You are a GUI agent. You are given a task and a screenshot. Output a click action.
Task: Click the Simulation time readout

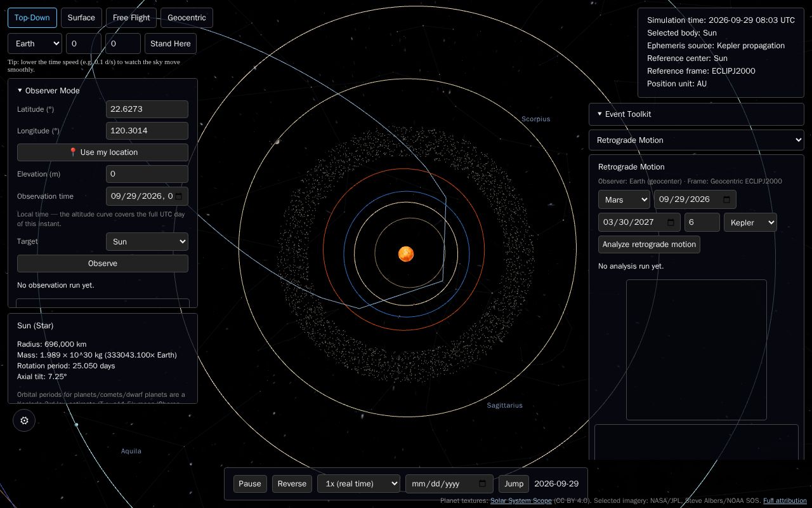click(721, 20)
